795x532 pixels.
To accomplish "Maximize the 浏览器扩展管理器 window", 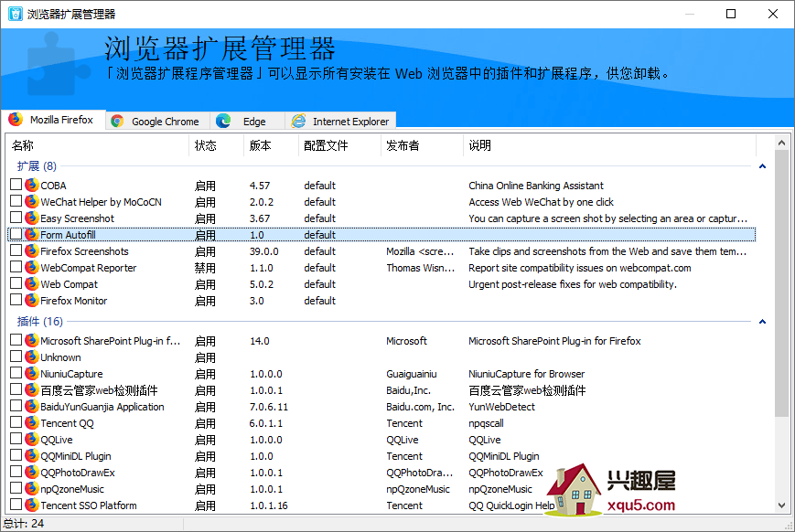I will point(731,14).
